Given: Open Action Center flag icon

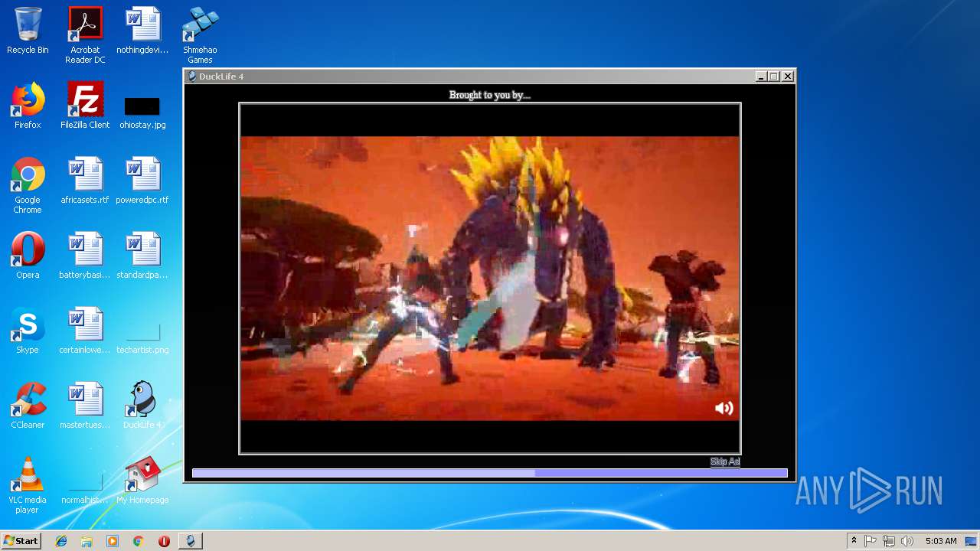Looking at the screenshot, I should coord(871,541).
